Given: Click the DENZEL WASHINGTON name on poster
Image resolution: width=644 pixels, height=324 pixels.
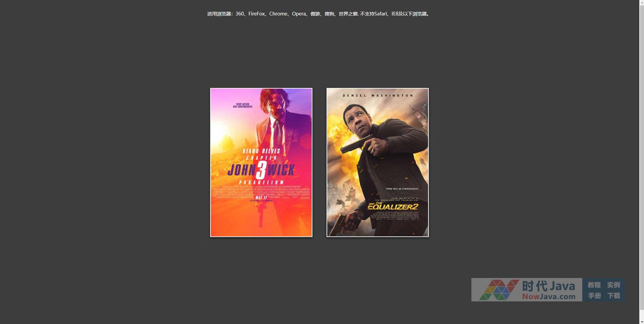Looking at the screenshot, I should 378,96.
